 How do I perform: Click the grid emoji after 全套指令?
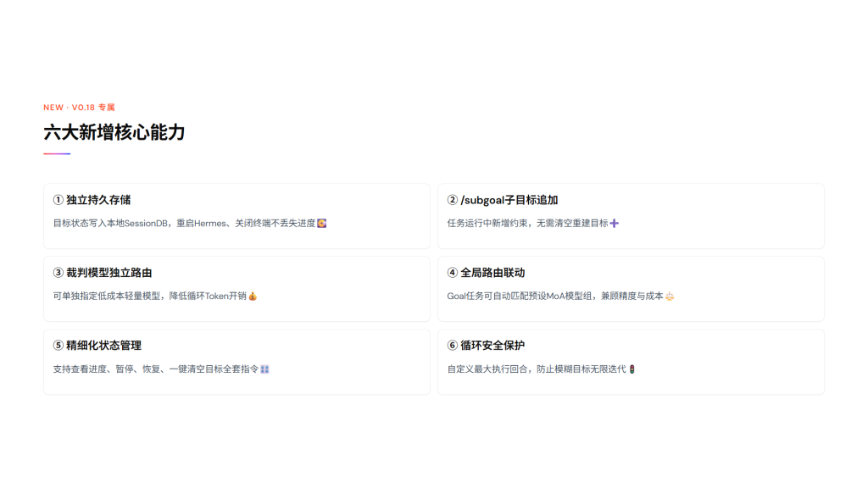click(x=264, y=369)
